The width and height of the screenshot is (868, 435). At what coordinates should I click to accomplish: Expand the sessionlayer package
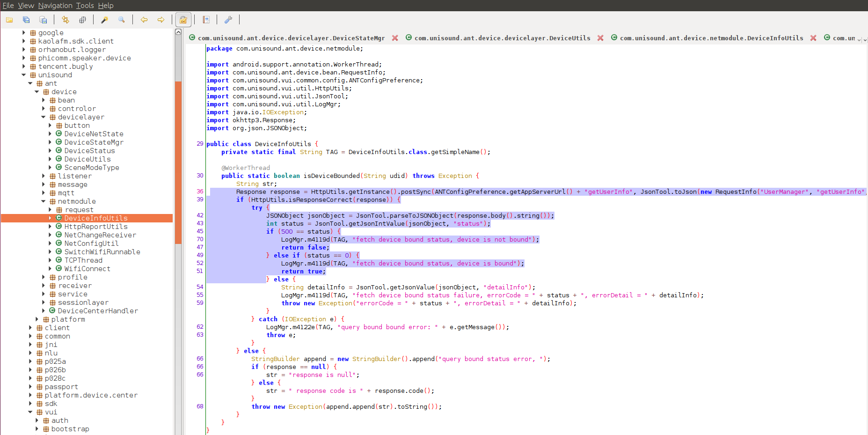pyautogui.click(x=44, y=302)
